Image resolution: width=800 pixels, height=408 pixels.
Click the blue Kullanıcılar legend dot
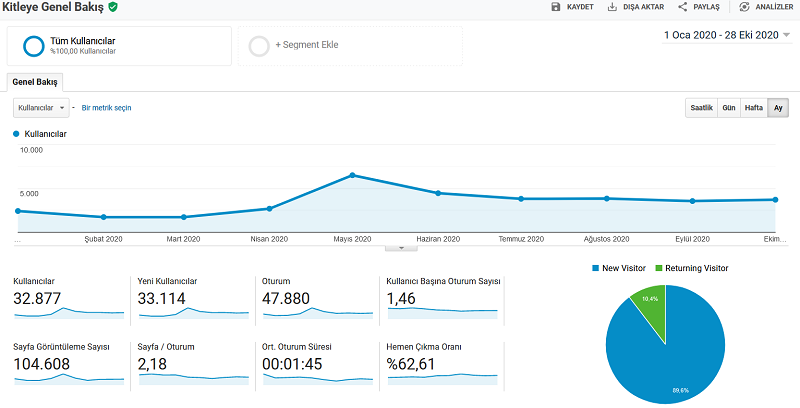pos(16,134)
